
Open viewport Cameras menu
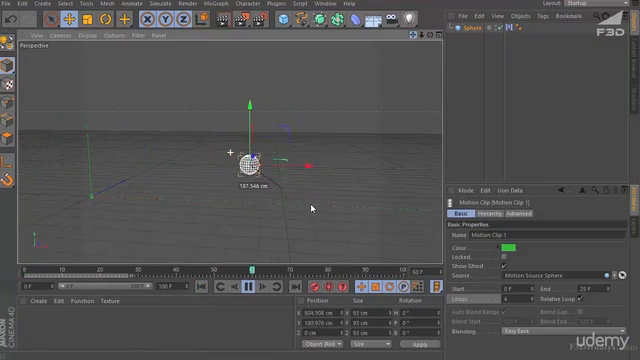click(60, 36)
